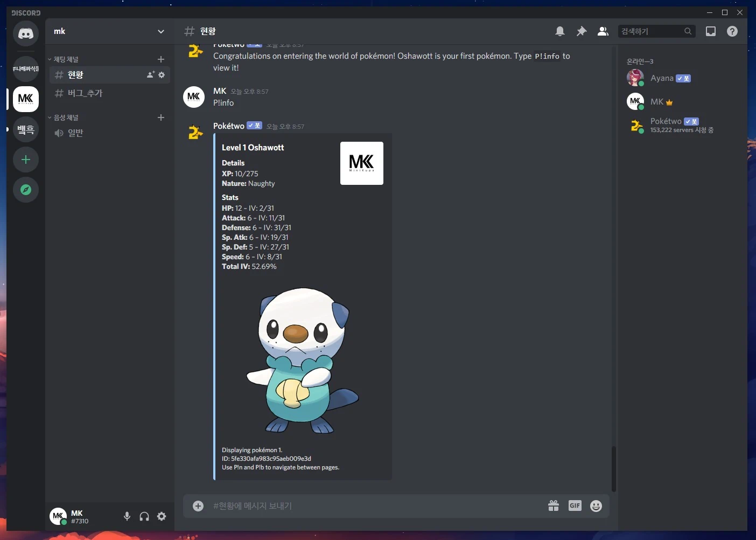
Task: Open Explore public servers compass icon
Action: tap(26, 190)
